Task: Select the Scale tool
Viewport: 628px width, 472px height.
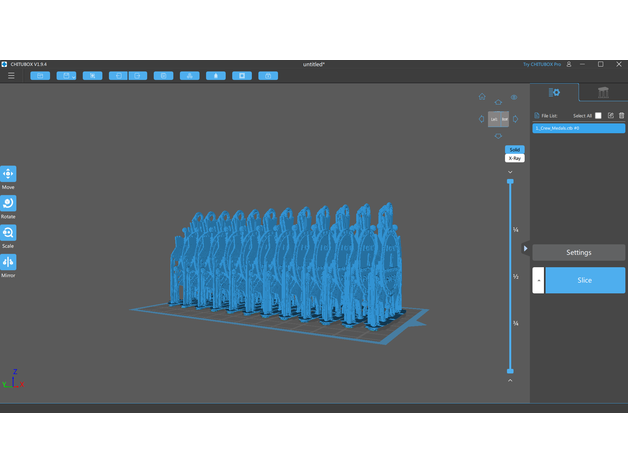Action: (x=8, y=232)
